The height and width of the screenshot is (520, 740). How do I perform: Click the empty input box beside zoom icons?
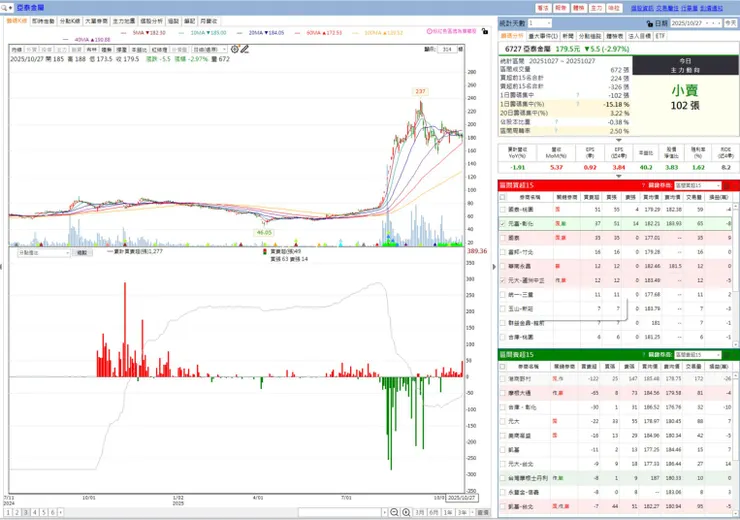click(339, 512)
